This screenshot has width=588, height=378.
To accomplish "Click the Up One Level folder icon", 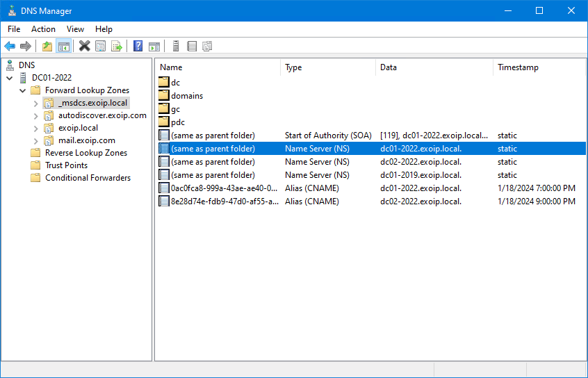I will [47, 47].
